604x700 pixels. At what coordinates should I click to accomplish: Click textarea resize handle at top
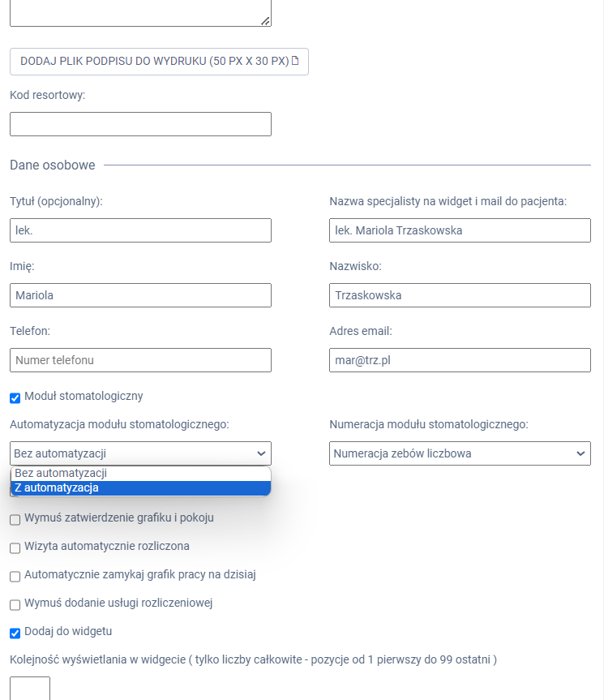pos(265,21)
